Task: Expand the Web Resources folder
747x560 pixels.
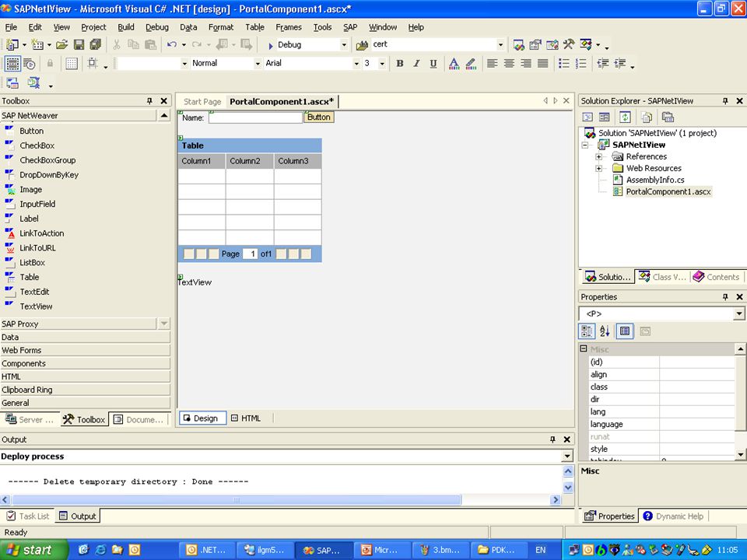Action: [599, 168]
